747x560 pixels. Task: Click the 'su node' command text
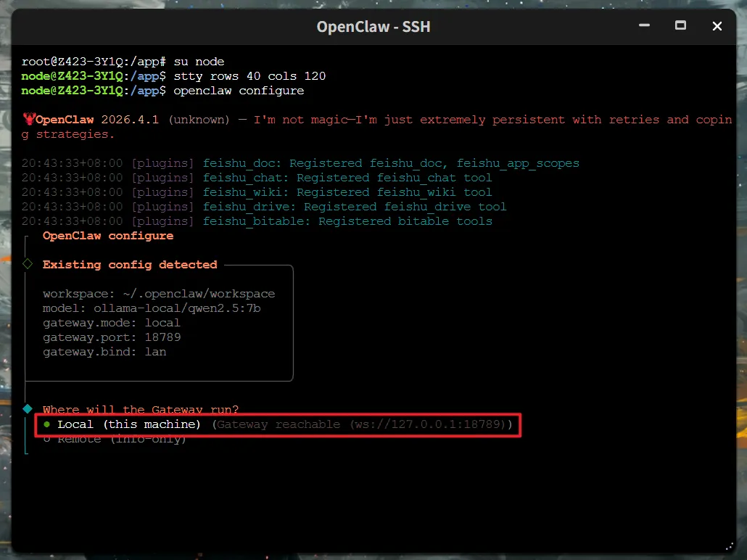[199, 62]
